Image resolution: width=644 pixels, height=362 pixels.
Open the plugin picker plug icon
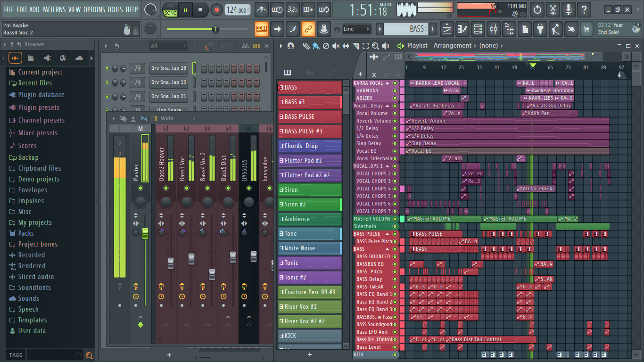tap(540, 29)
